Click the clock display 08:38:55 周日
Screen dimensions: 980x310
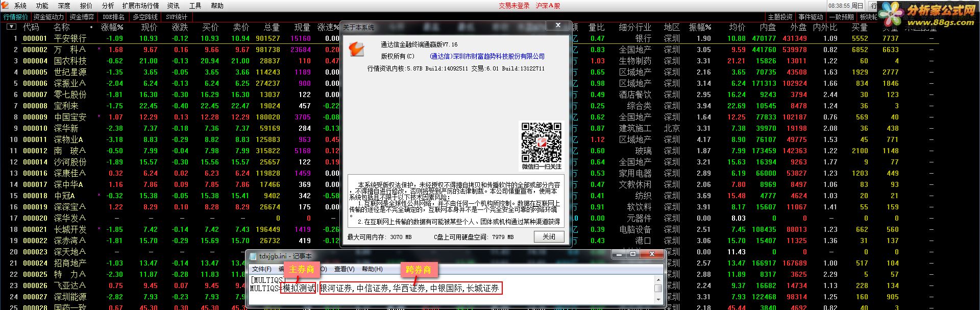pos(846,6)
